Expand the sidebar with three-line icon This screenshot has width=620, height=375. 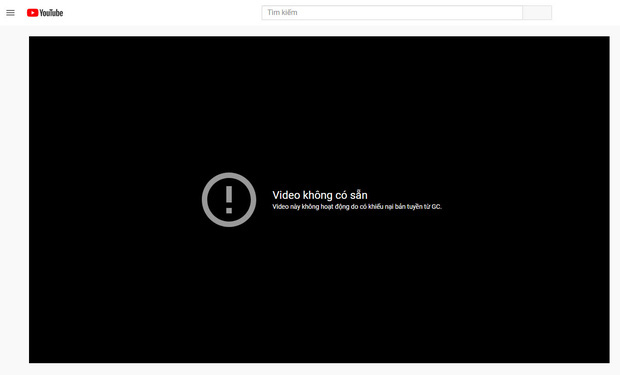10,13
